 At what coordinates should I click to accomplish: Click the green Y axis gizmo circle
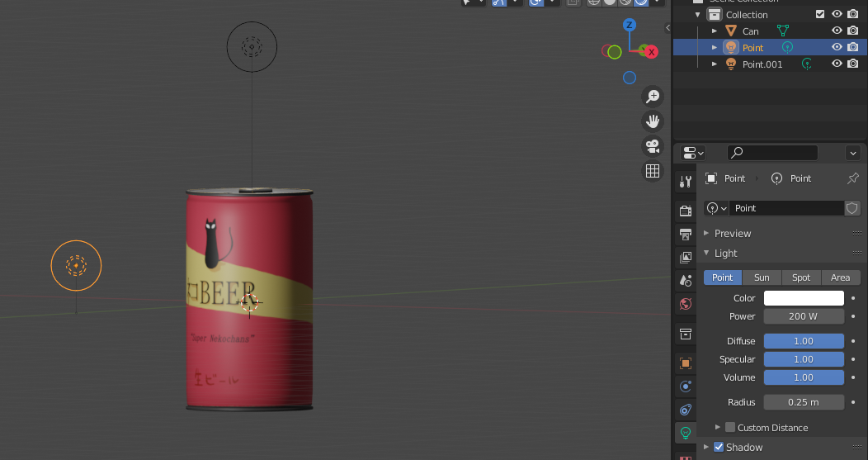615,52
